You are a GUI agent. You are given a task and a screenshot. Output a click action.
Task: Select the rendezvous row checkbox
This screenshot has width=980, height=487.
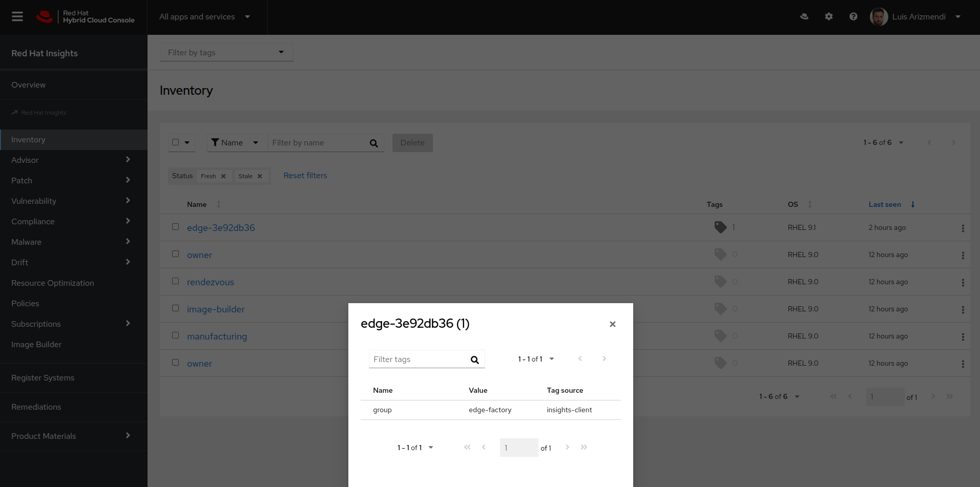tap(176, 281)
